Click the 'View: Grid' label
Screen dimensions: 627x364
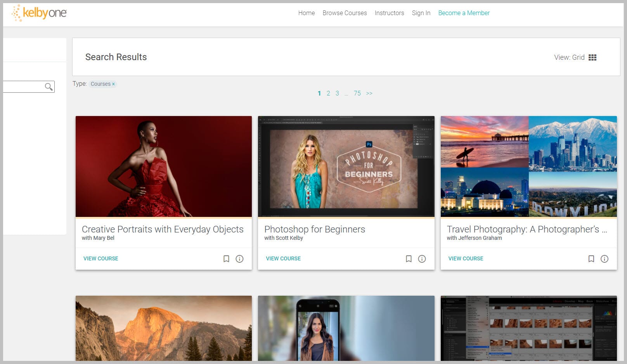569,57
